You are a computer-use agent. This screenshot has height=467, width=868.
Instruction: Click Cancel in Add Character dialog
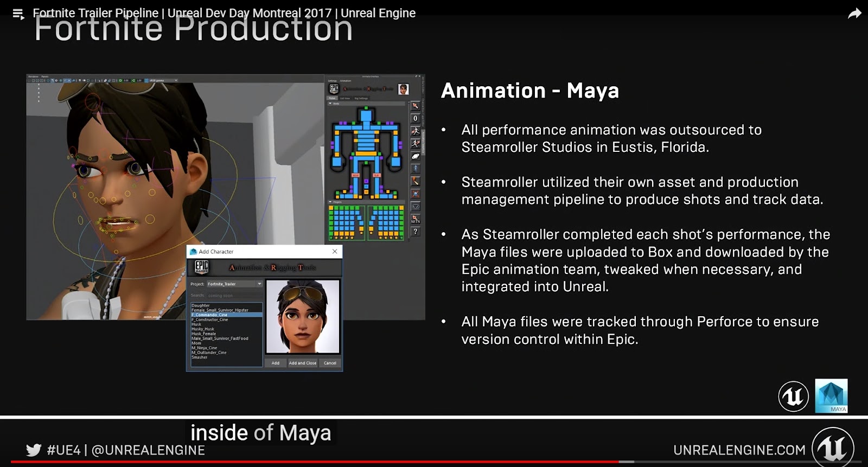330,363
